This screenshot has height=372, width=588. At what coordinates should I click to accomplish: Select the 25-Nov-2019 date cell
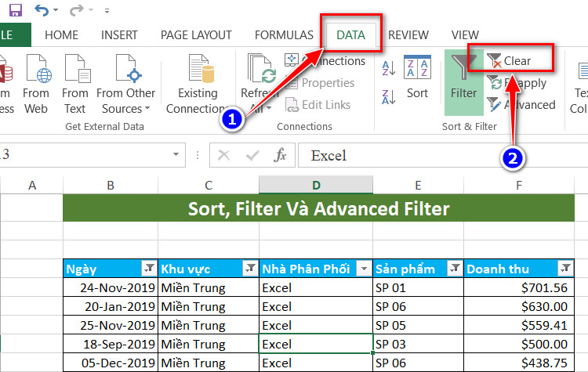click(111, 325)
